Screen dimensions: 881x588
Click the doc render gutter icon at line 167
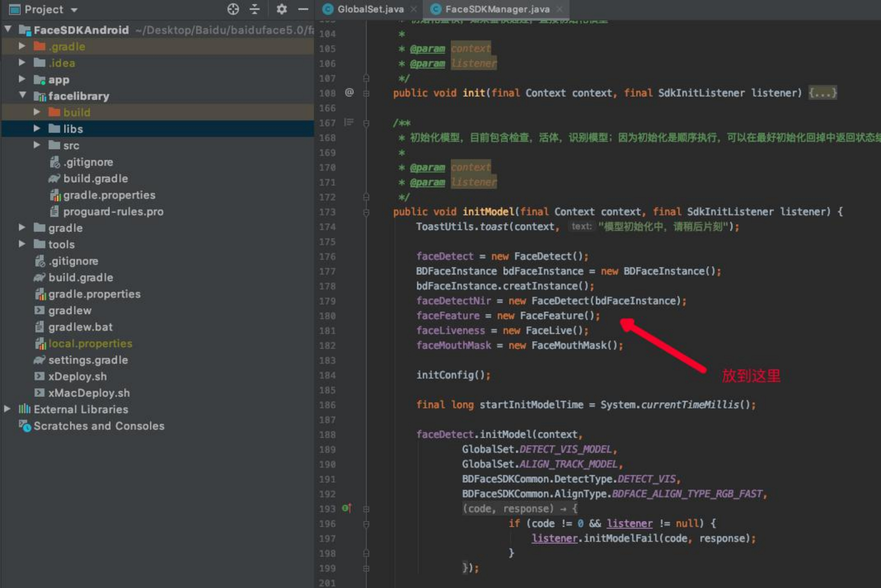(x=349, y=122)
